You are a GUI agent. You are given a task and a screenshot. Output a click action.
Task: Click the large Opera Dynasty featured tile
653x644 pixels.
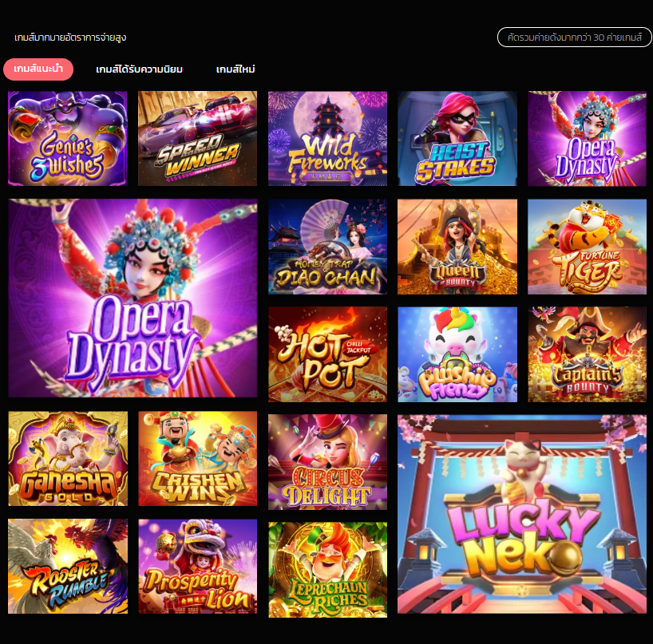(x=133, y=298)
